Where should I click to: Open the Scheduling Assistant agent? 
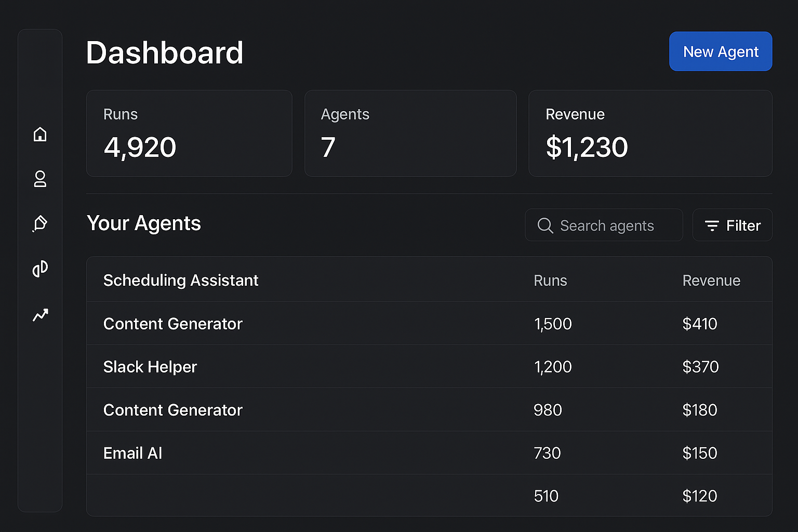pos(181,281)
